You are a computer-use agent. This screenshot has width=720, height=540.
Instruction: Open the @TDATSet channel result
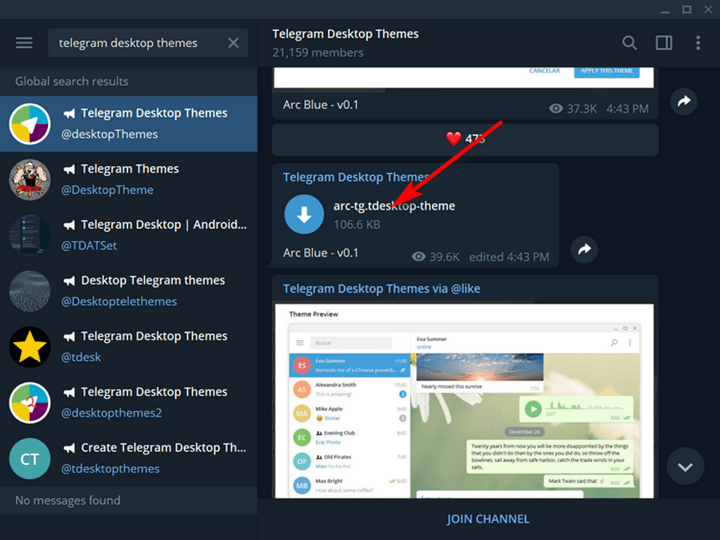point(129,235)
